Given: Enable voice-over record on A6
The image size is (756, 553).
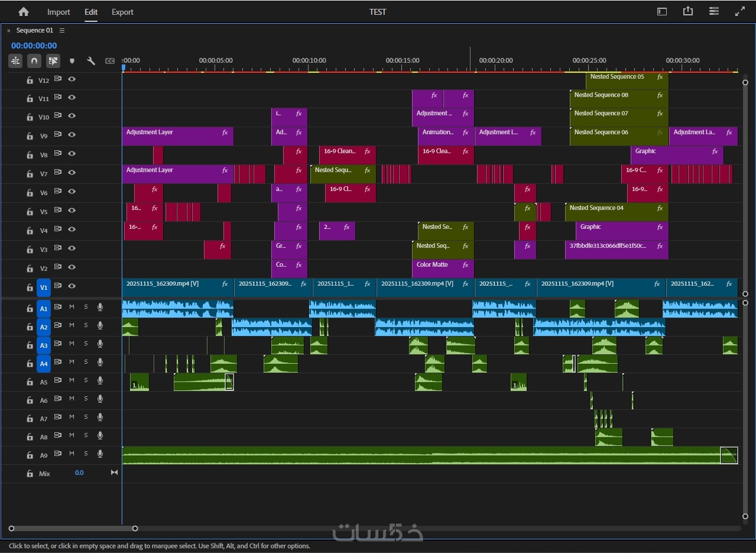Looking at the screenshot, I should (x=100, y=399).
